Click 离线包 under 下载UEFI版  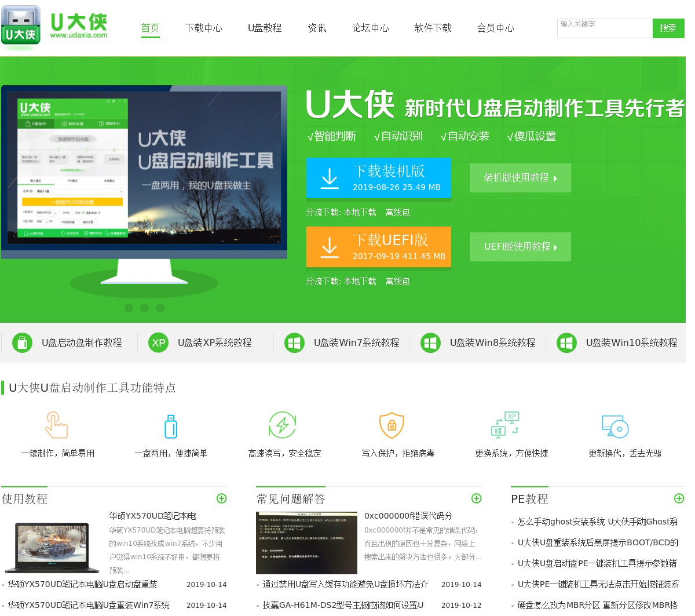coord(397,281)
